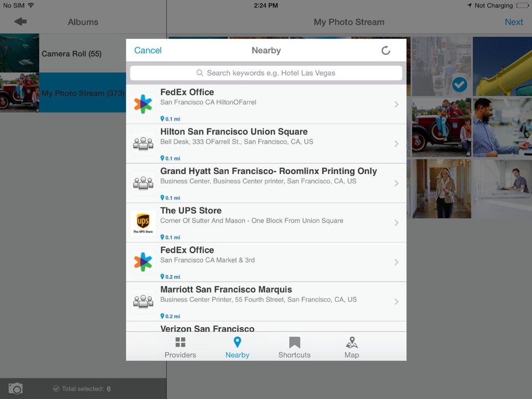Tap people icon for Marriott Marquis entry

coord(143,301)
